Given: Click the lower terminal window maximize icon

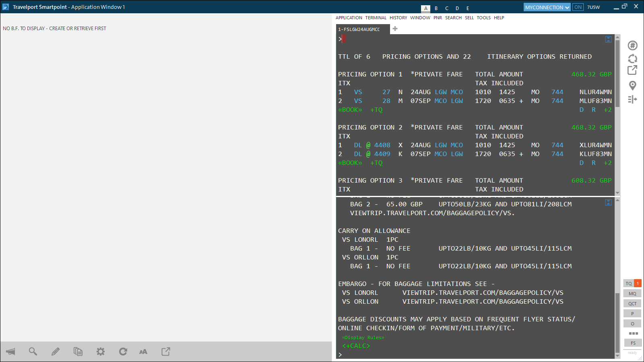Looking at the screenshot, I should [608, 202].
